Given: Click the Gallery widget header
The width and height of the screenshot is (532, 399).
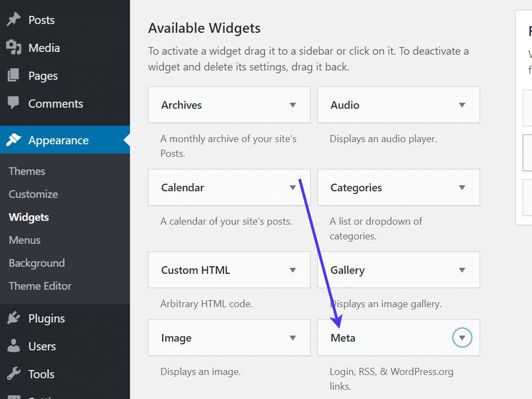Looking at the screenshot, I should tap(398, 269).
